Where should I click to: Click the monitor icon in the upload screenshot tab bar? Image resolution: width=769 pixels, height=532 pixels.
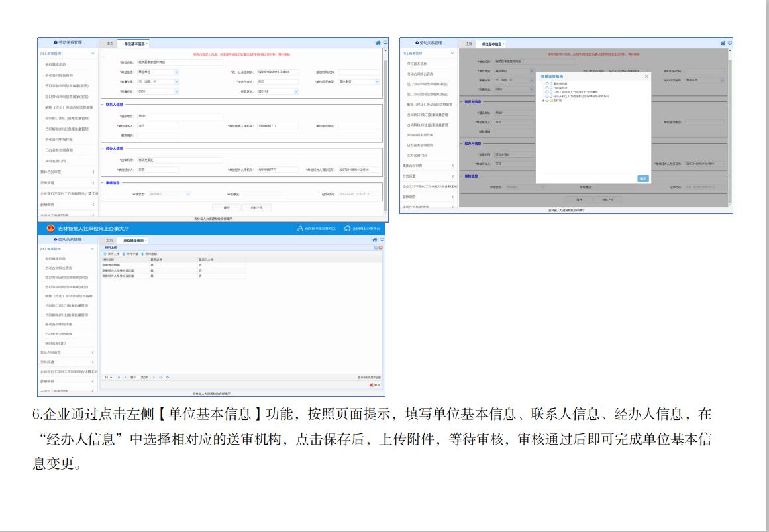[382, 240]
